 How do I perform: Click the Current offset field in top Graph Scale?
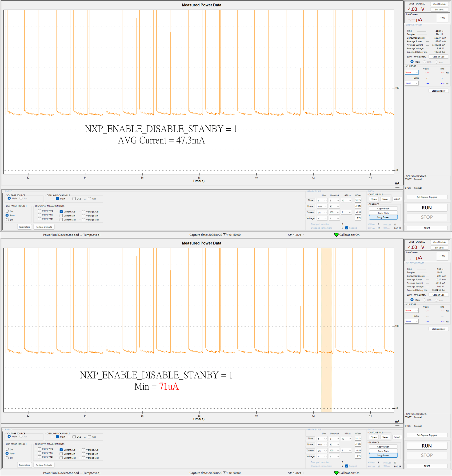(x=358, y=212)
